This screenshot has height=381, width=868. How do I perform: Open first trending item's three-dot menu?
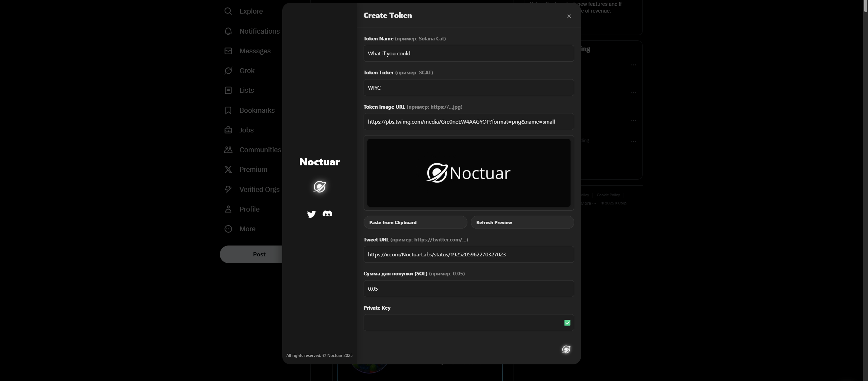633,65
